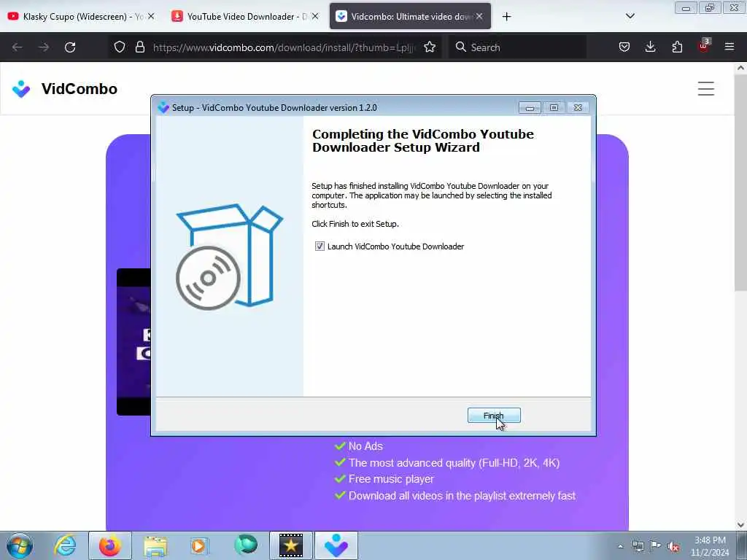The height and width of the screenshot is (560, 747).
Task: Open the Pocket save icon
Action: pos(624,47)
